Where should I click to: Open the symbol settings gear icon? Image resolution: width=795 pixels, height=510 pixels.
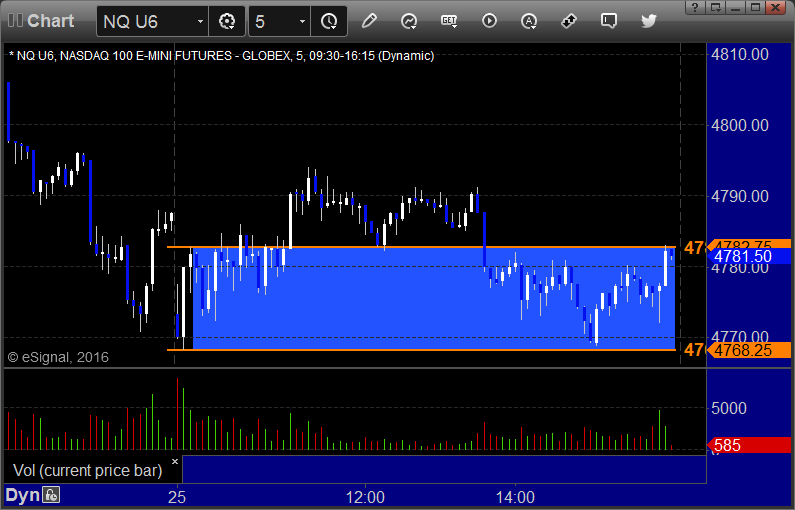pyautogui.click(x=227, y=21)
